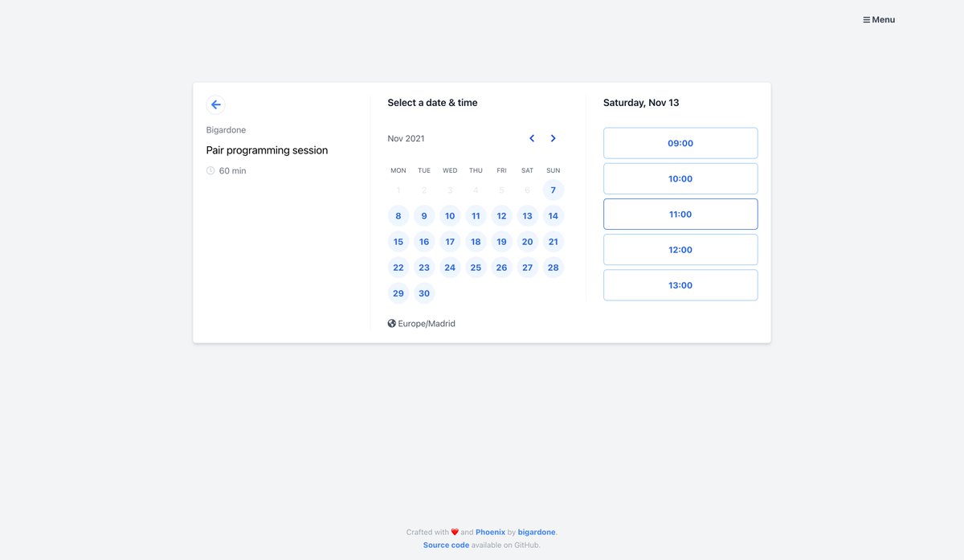Click the Saturday, Nov 13 heading

[x=641, y=103]
